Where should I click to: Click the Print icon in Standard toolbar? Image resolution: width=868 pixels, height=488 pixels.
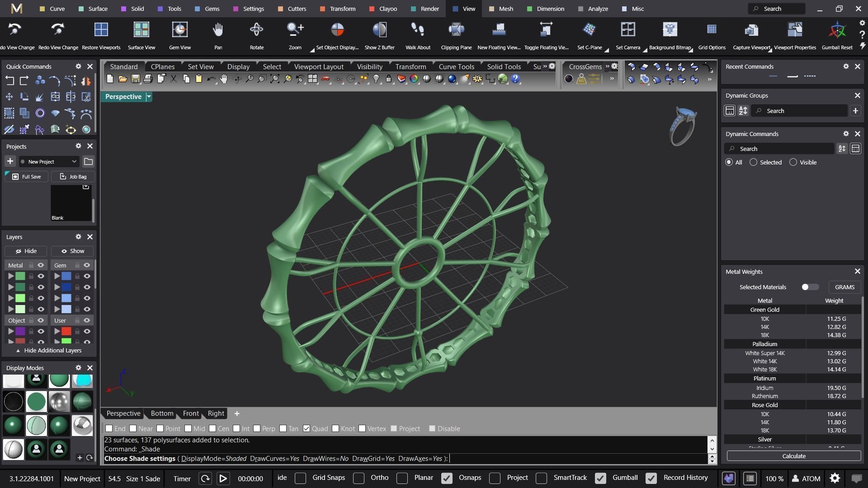tap(148, 79)
